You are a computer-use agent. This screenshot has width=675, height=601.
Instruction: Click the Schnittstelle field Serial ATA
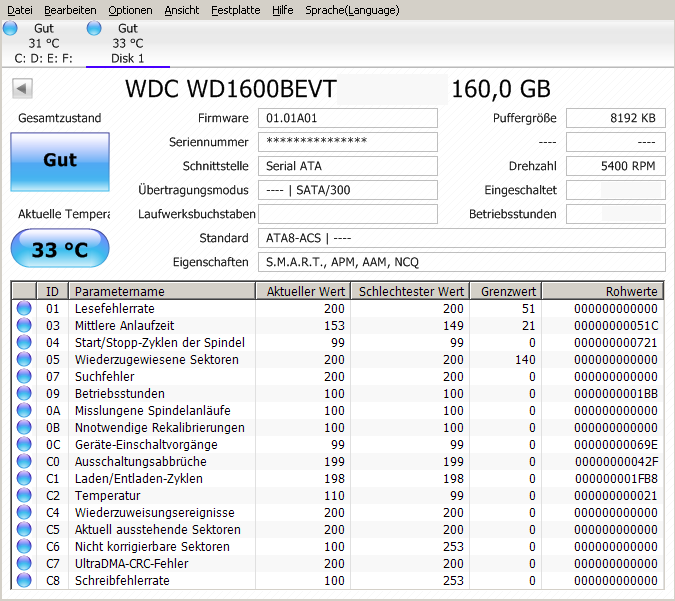click(348, 166)
